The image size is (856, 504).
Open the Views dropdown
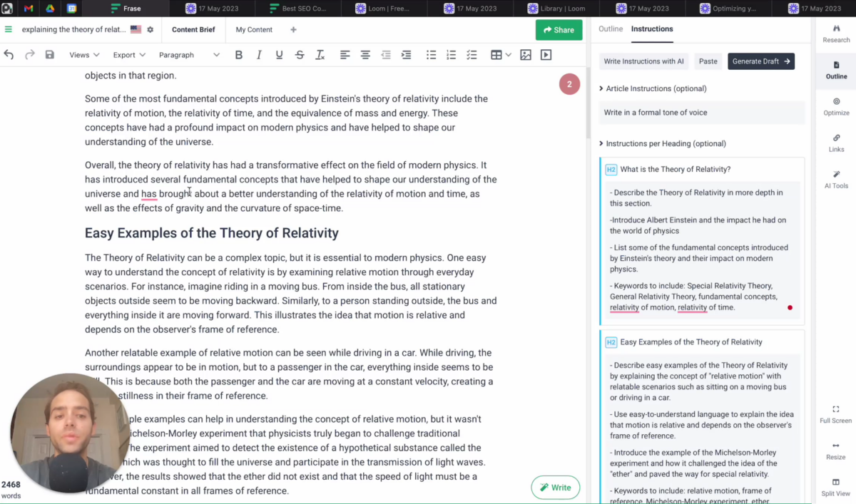pyautogui.click(x=84, y=55)
